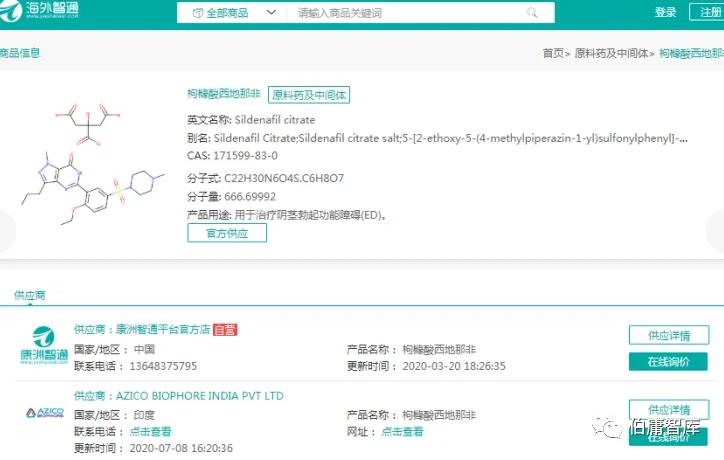Select the 供应商 tab
This screenshot has height=460, width=724.
click(30, 295)
